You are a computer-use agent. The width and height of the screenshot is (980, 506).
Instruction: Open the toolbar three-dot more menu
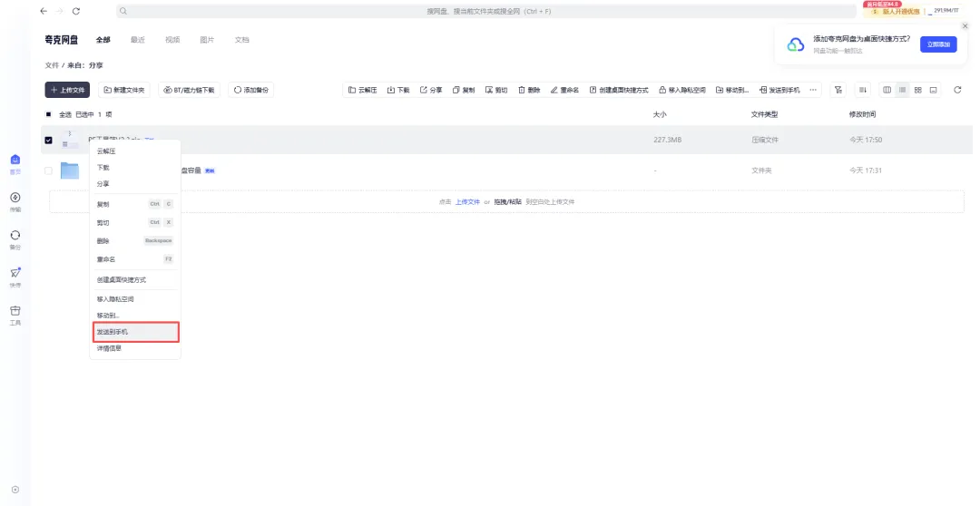tap(813, 90)
